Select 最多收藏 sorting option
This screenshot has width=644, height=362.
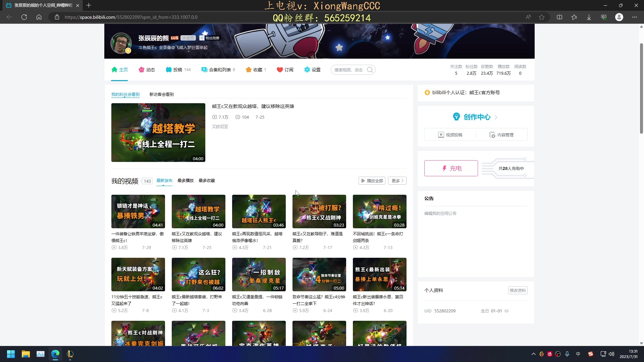tap(206, 180)
